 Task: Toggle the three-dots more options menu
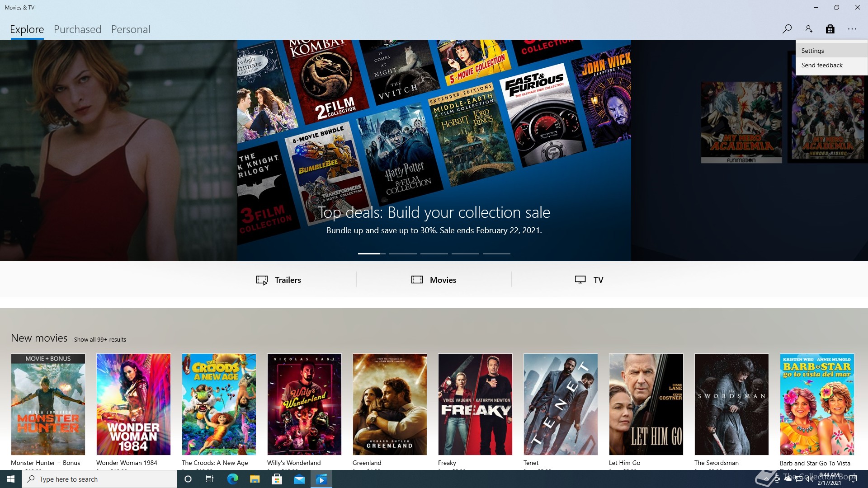[x=852, y=29]
